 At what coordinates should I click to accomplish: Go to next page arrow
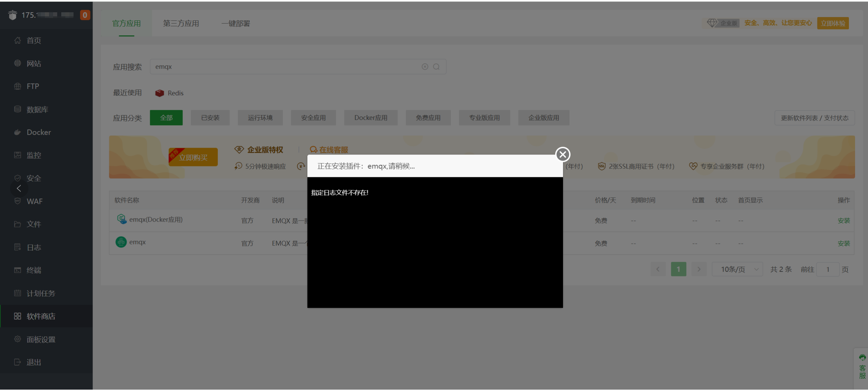(x=698, y=269)
